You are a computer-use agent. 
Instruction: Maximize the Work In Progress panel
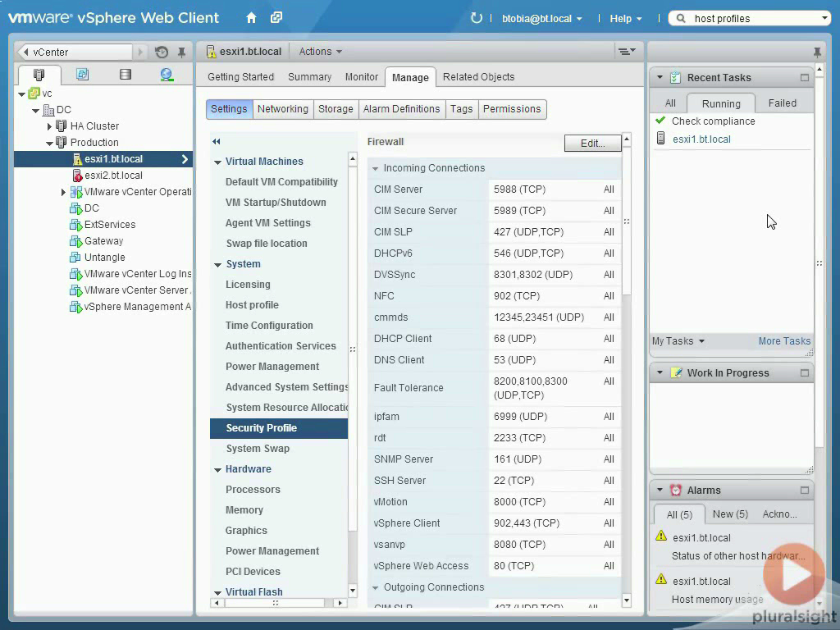[805, 373]
